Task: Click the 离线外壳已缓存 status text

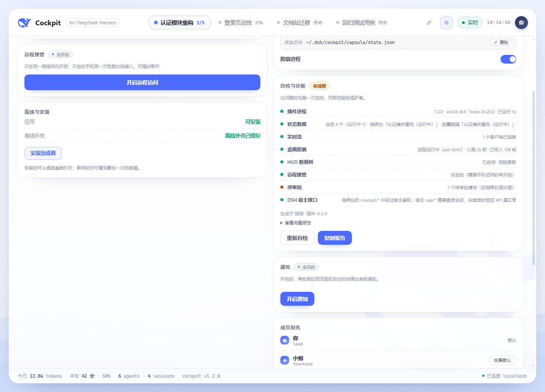Action: [x=243, y=136]
